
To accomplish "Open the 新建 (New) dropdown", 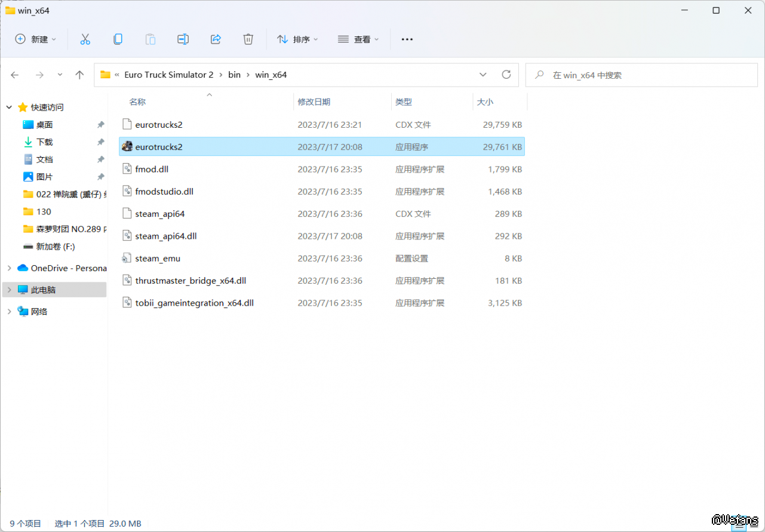I will tap(36, 39).
